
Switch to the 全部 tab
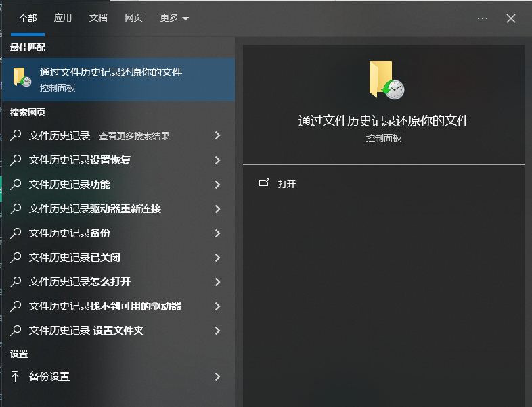click(28, 18)
